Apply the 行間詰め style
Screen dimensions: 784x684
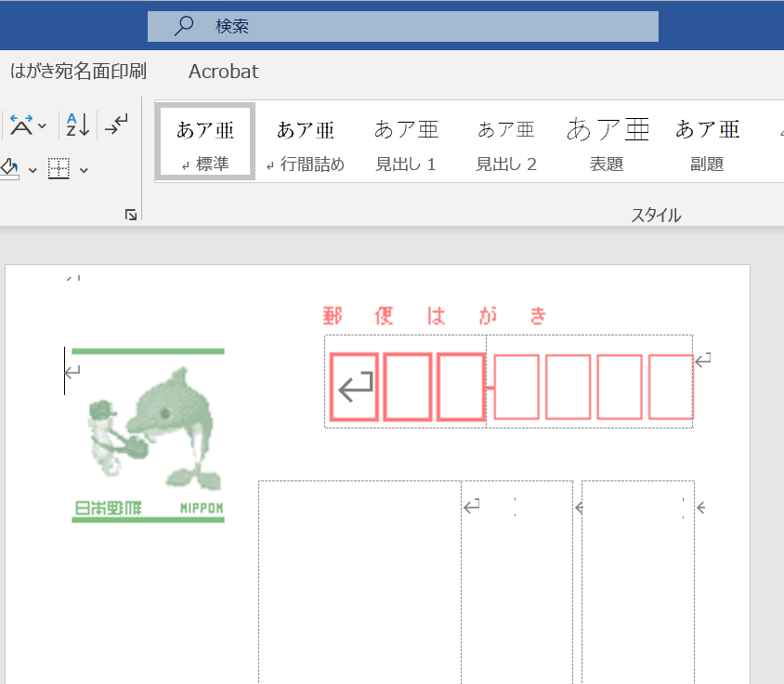pos(306,141)
